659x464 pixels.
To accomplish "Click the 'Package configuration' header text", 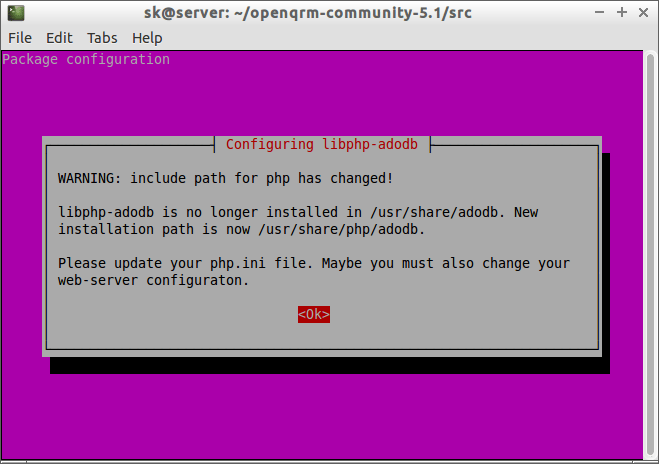I will pos(86,59).
